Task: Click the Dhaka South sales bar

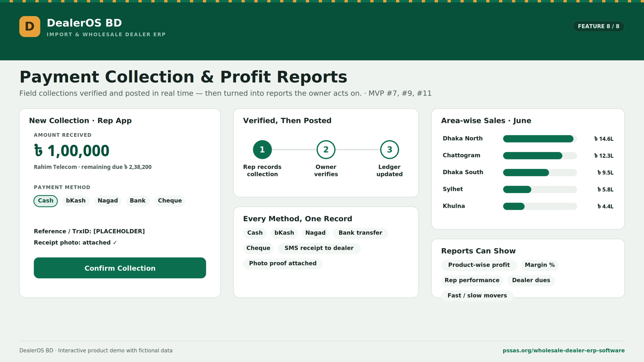Action: click(x=540, y=173)
